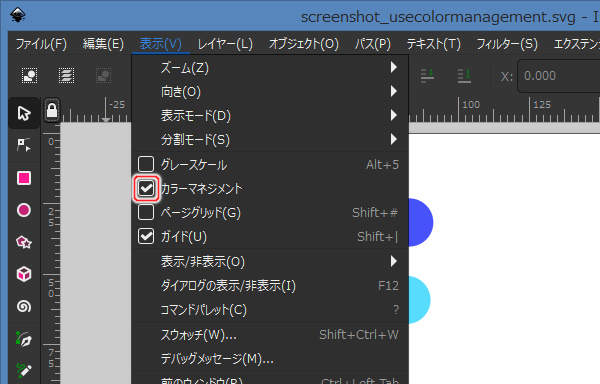Enable the ページグリッド(G) checkbox
This screenshot has height=384, width=600.
point(146,212)
